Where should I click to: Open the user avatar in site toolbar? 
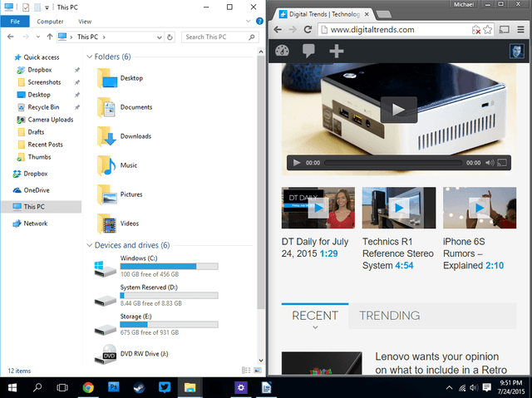pos(517,52)
